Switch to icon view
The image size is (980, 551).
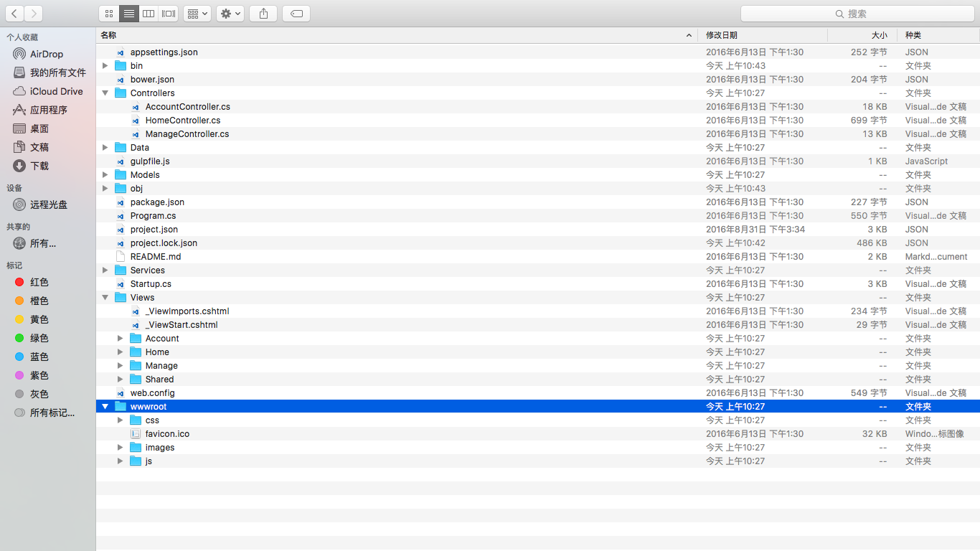click(108, 14)
